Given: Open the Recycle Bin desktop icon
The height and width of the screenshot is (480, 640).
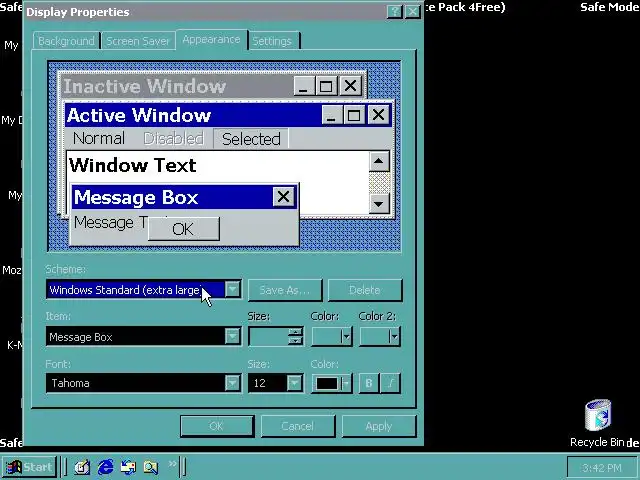Looking at the screenshot, I should [x=598, y=423].
